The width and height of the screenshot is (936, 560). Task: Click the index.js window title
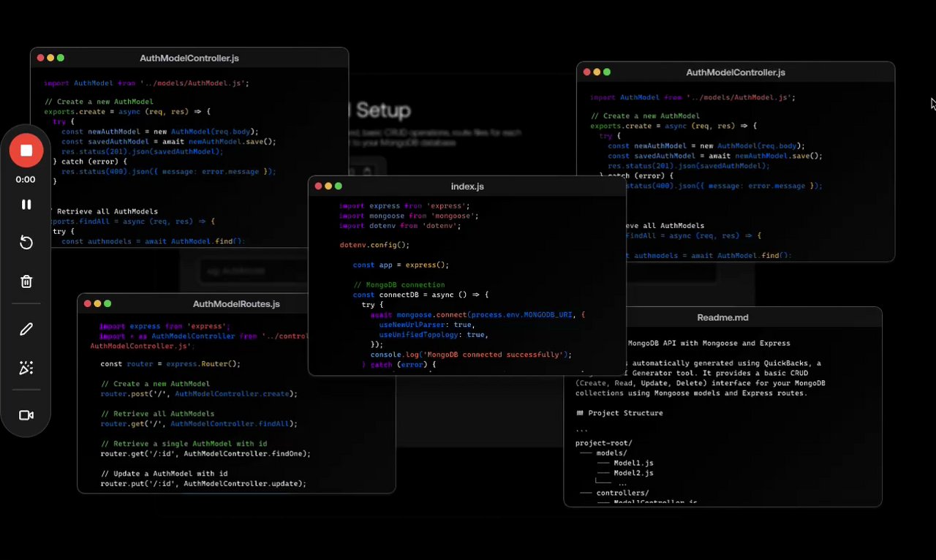pos(467,186)
